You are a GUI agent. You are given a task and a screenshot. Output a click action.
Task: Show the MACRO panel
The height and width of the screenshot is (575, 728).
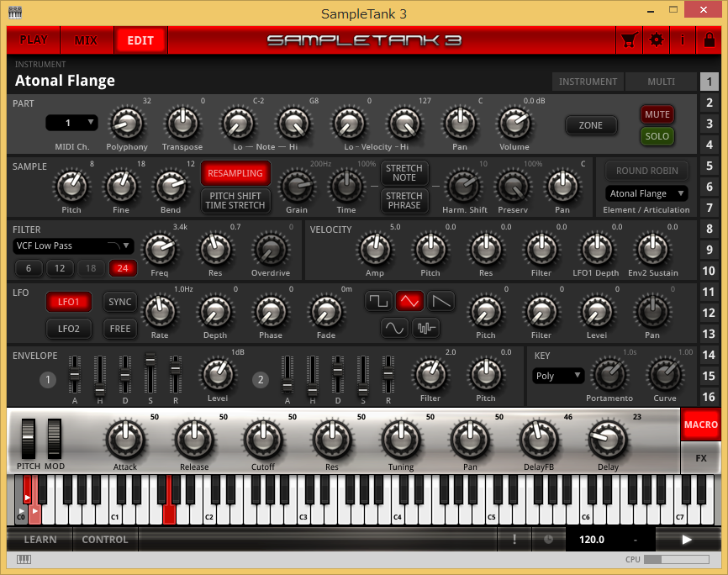coord(700,425)
